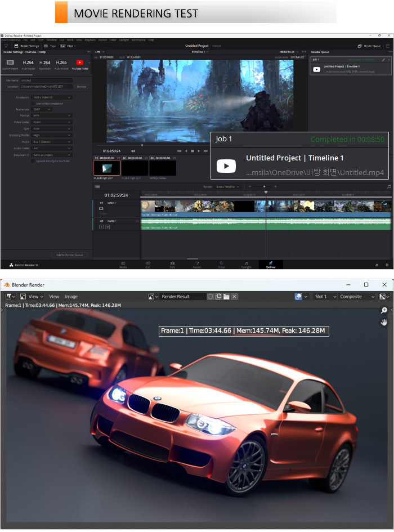Select the HyperDeck H.264 preset
This screenshot has width=394, height=532.
(44, 65)
